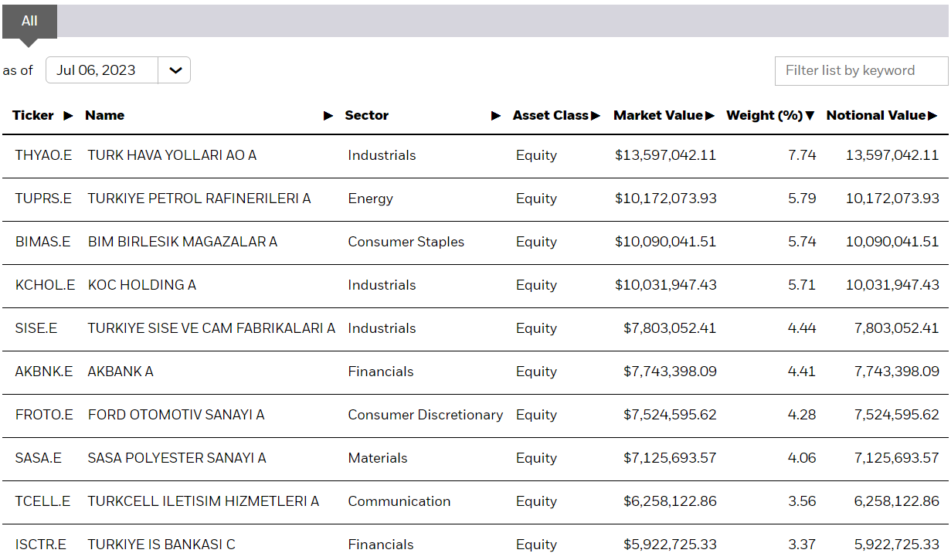
Task: Click AKBANK A name
Action: click(x=121, y=372)
